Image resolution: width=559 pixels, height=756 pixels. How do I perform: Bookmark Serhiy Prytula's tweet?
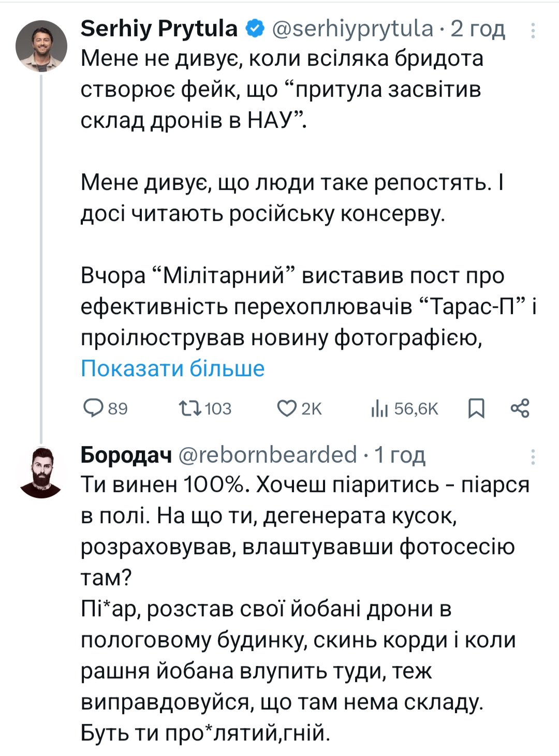[476, 408]
